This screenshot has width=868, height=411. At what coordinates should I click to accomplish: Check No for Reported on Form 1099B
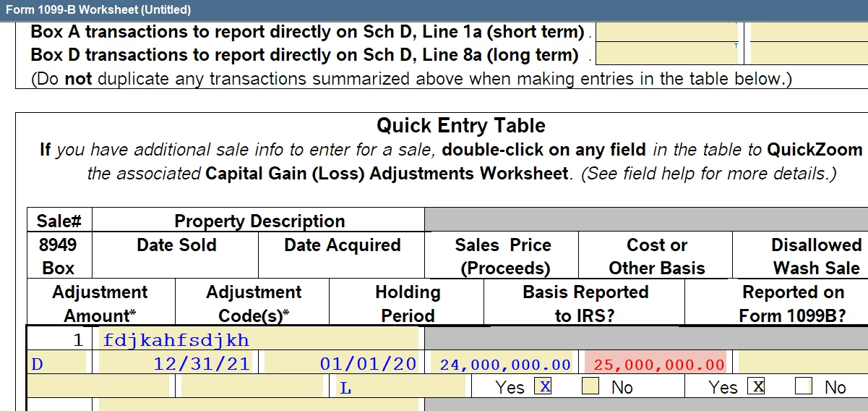tap(804, 386)
